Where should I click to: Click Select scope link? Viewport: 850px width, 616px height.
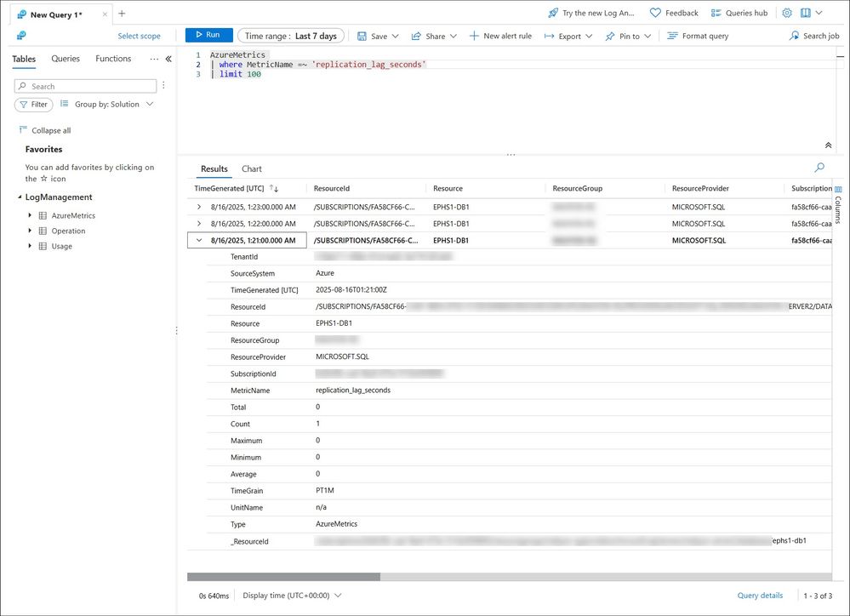coord(140,36)
